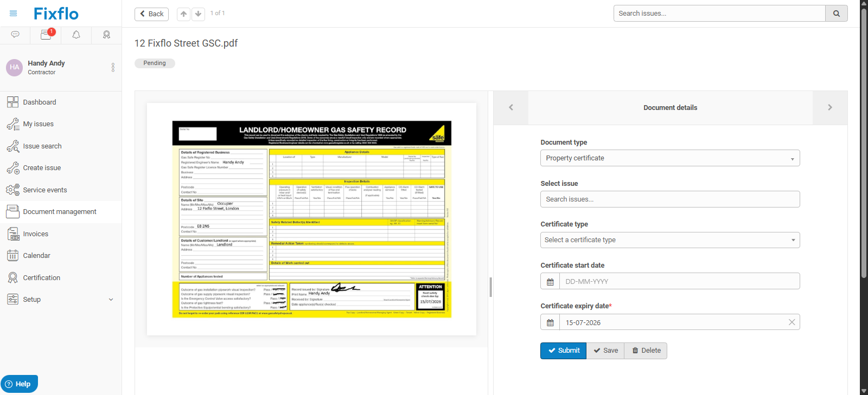Click the My issues icon

tap(13, 124)
